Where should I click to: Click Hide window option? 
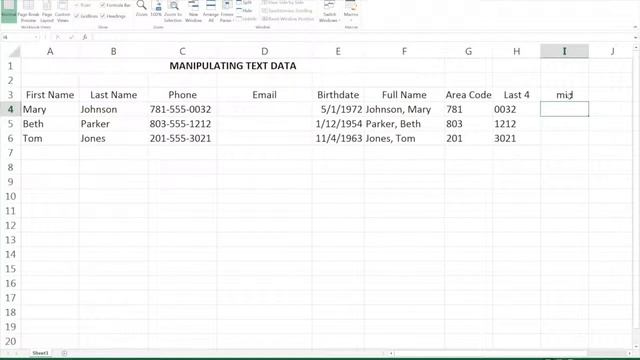[244, 11]
